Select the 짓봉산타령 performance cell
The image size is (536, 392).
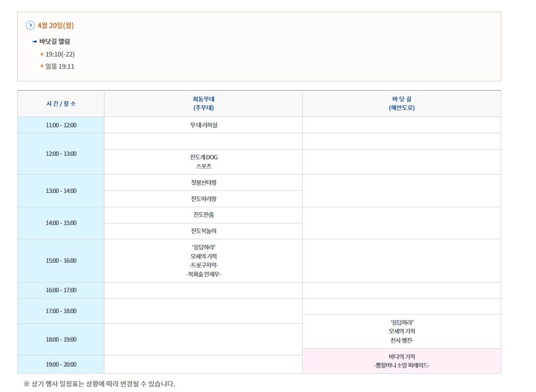[x=203, y=182]
